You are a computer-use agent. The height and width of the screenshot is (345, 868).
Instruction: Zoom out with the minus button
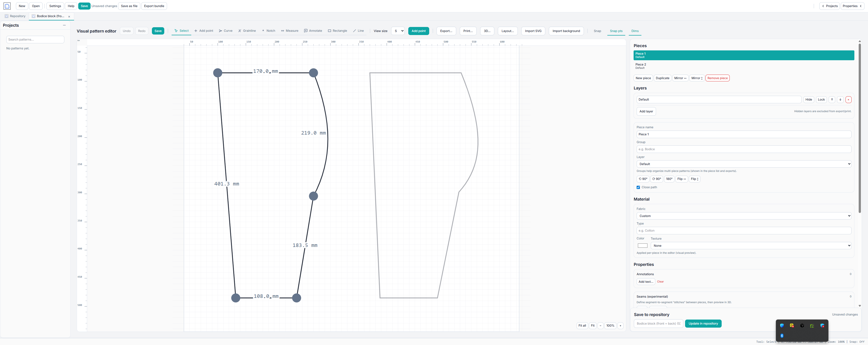[x=600, y=326]
